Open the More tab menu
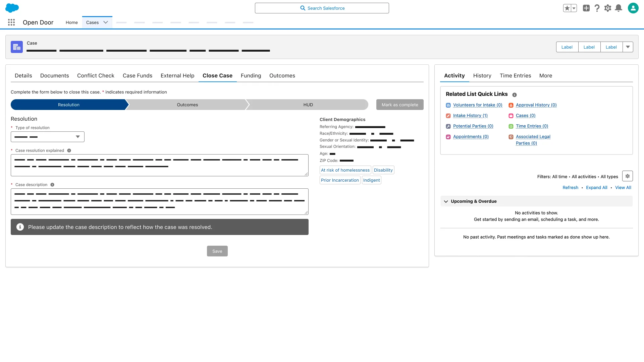The height and width of the screenshot is (362, 644). click(546, 76)
